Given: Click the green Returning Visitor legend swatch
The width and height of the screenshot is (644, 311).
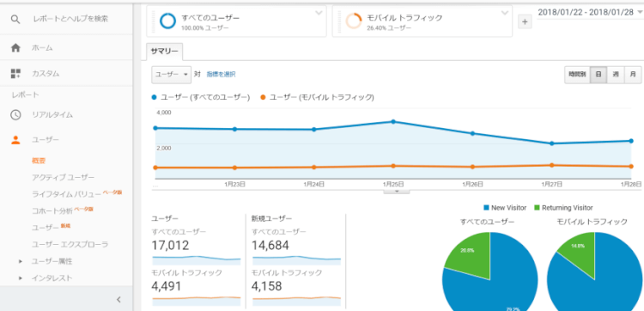Looking at the screenshot, I should tap(538, 208).
